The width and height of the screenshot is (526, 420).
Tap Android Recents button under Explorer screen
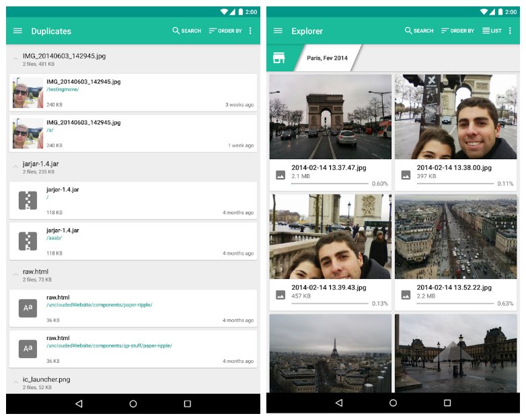click(447, 403)
